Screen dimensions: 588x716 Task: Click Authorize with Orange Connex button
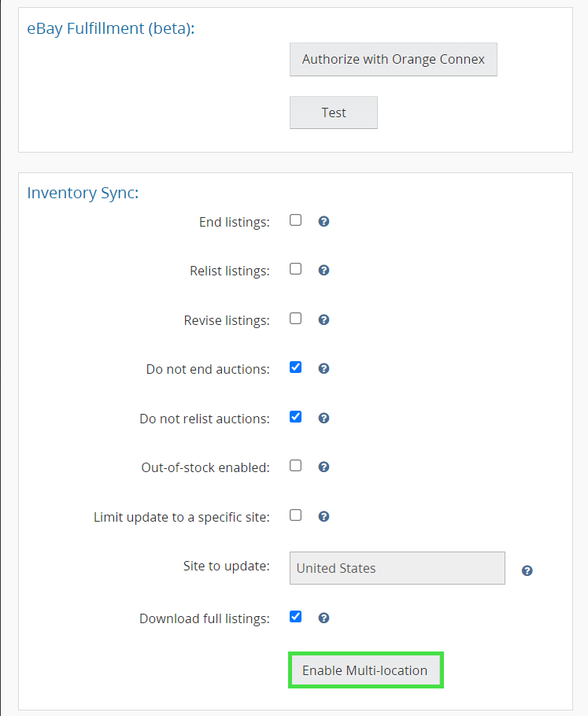pos(394,59)
